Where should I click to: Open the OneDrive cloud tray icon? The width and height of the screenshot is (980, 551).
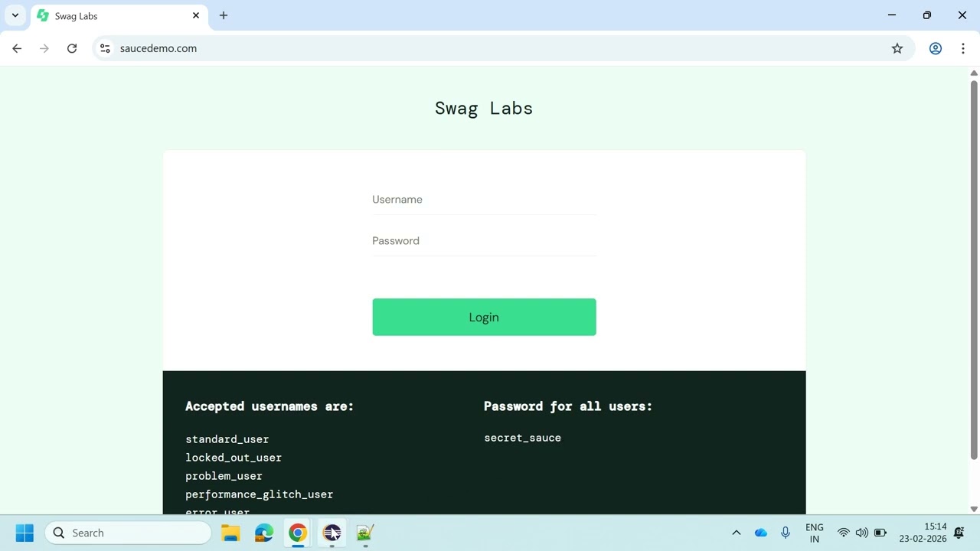click(x=761, y=533)
